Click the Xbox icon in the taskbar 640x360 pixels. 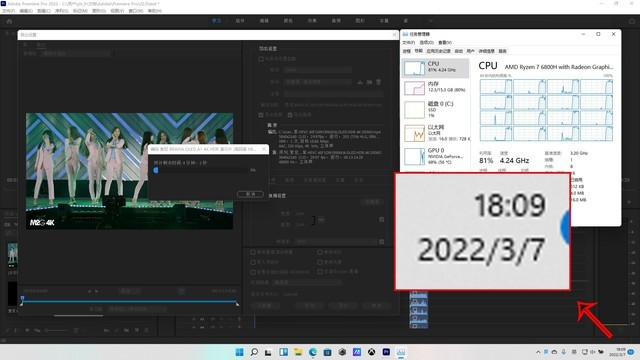tap(371, 352)
